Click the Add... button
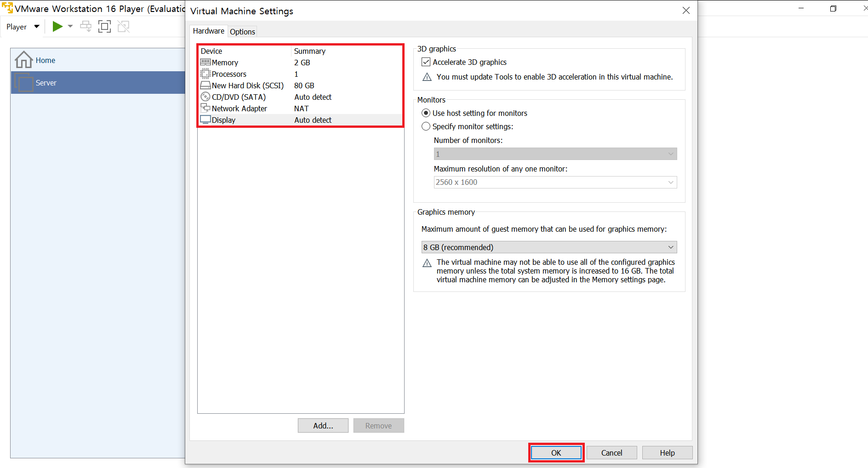The image size is (868, 468). 323,426
